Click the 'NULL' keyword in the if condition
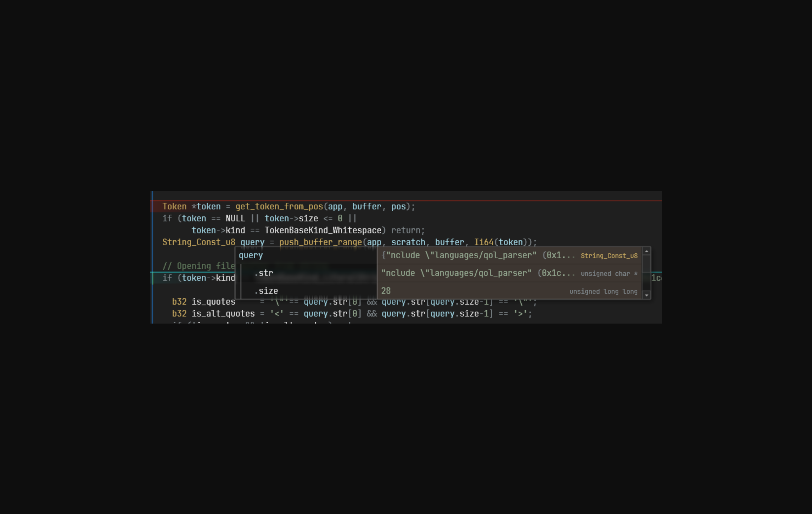This screenshot has height=514, width=812. [235, 218]
